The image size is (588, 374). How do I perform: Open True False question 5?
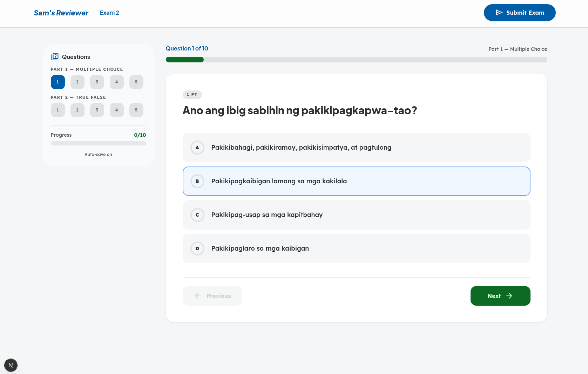pyautogui.click(x=136, y=110)
